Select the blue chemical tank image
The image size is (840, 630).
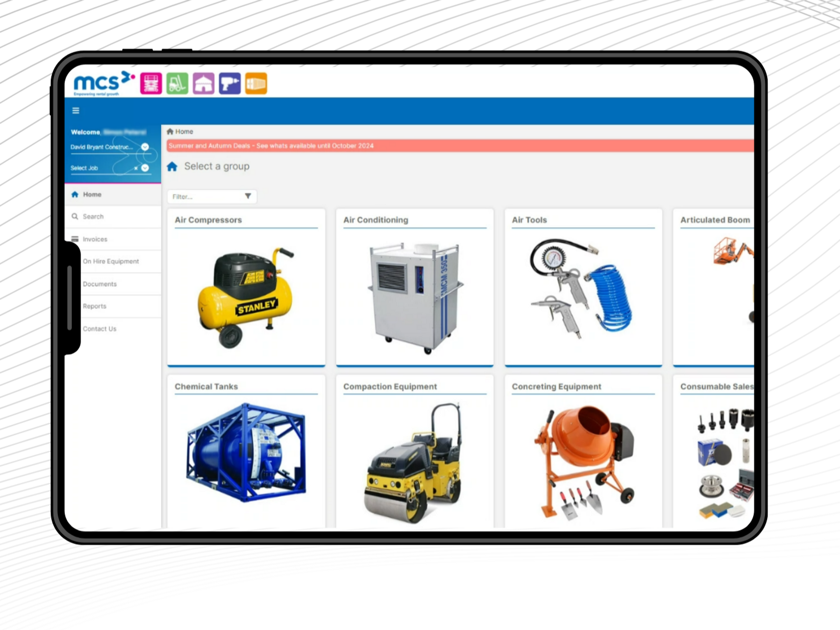(x=246, y=453)
